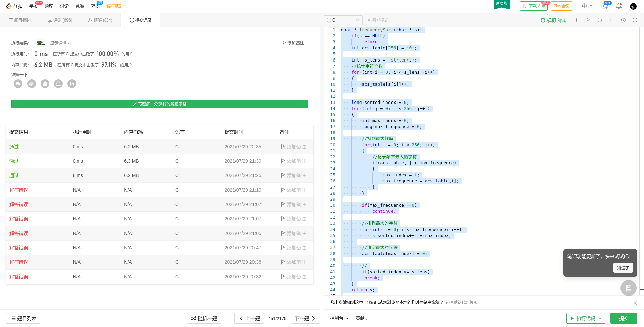
Task: Click the 通过 status in result summary
Action: [41, 43]
